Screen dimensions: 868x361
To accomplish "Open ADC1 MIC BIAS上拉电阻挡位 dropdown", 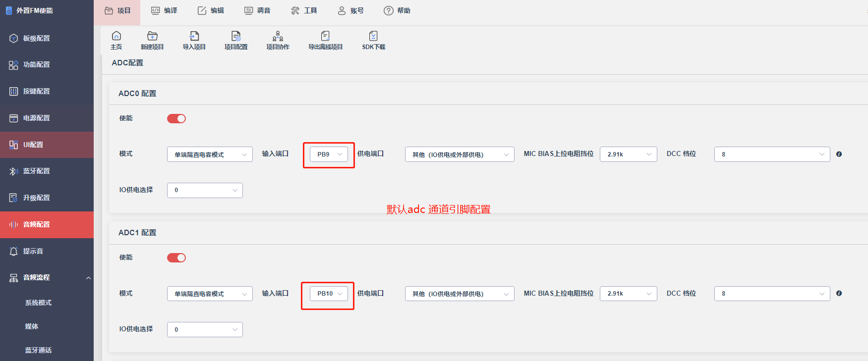I will (629, 294).
